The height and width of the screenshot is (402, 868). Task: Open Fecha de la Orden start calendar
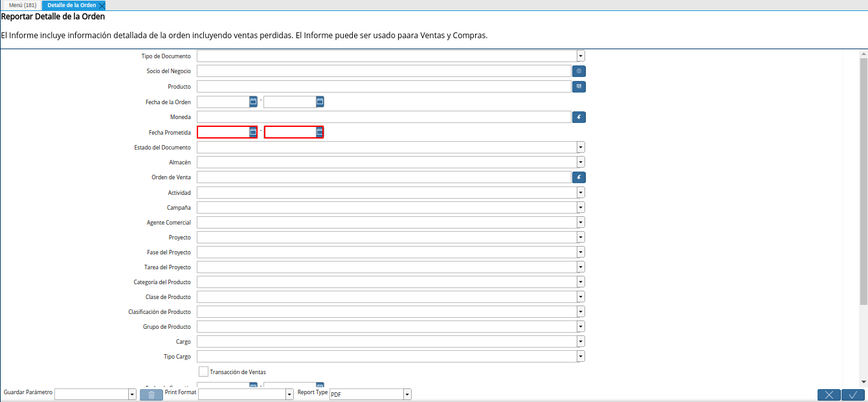(x=253, y=102)
